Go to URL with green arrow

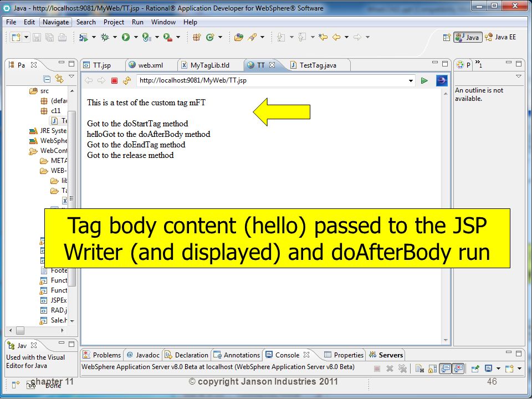pos(424,80)
